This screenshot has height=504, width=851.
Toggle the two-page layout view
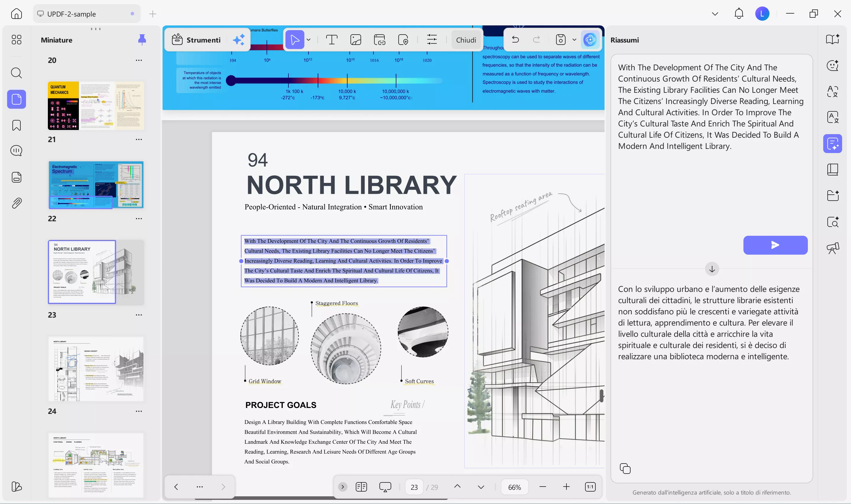(x=361, y=487)
